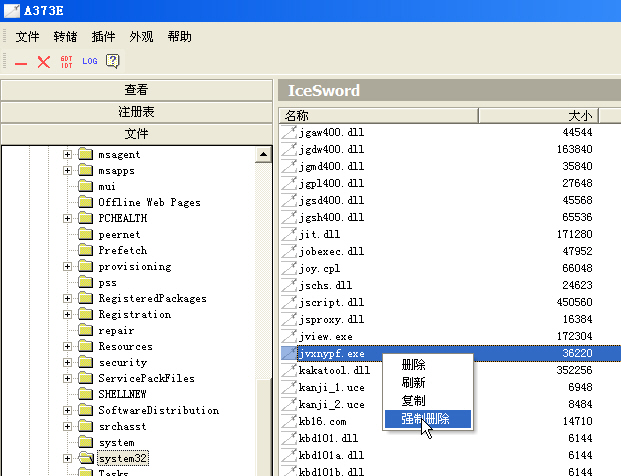Open the LOG toolbar icon

tap(90, 61)
